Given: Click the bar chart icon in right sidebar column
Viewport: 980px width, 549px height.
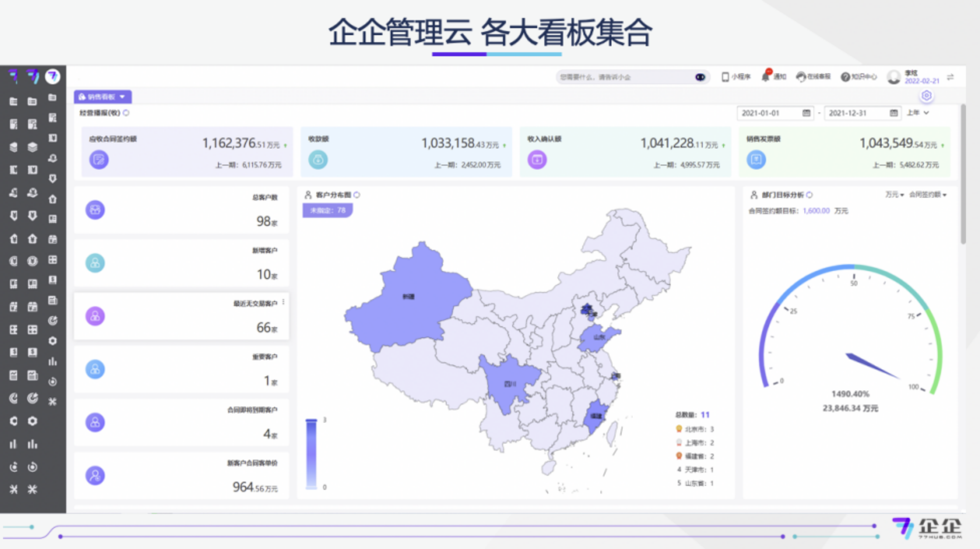Looking at the screenshot, I should coord(52,361).
